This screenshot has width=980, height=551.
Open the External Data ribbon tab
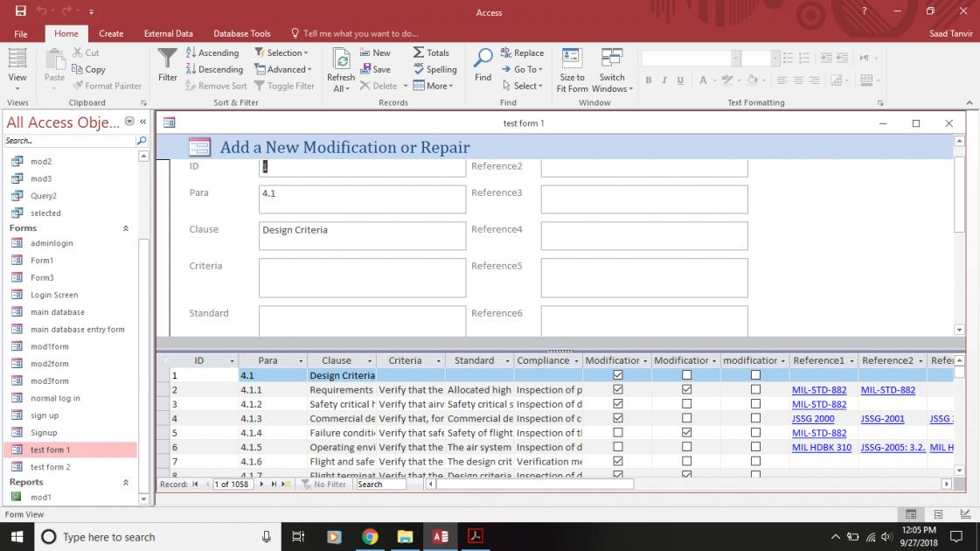click(x=168, y=33)
